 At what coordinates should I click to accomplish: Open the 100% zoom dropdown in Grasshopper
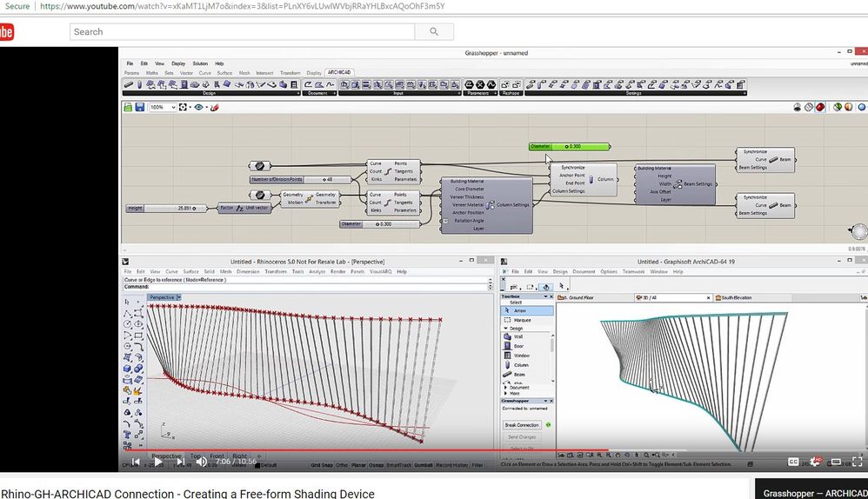pos(162,107)
